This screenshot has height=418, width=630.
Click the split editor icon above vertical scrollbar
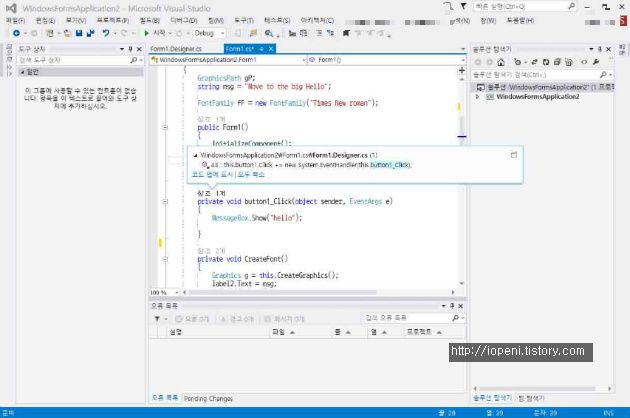point(462,70)
